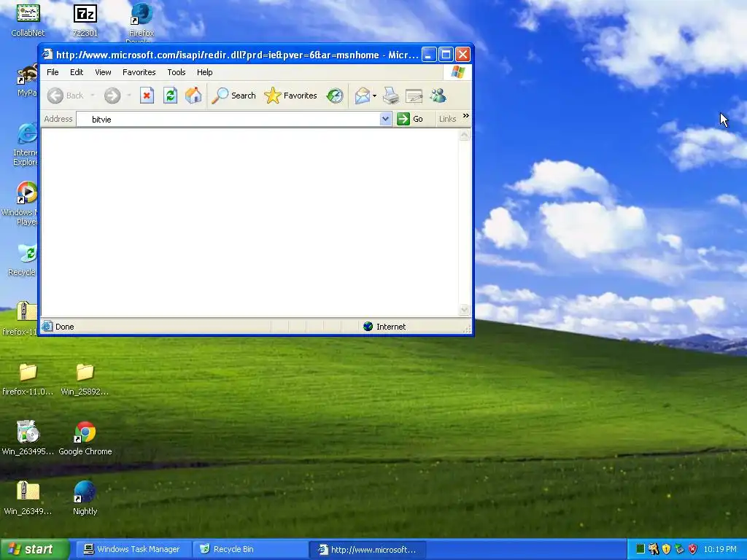Click the Links toolbar label
The width and height of the screenshot is (747, 560).
click(447, 119)
